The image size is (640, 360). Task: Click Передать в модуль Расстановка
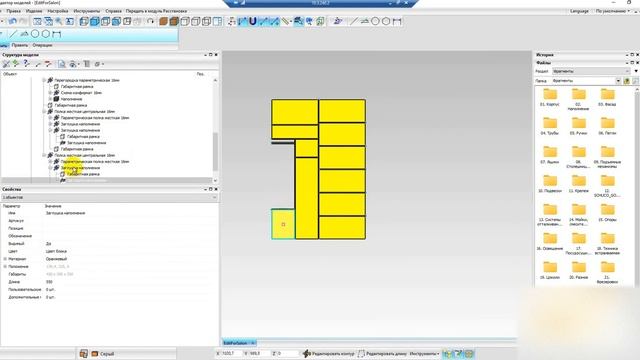(x=156, y=11)
